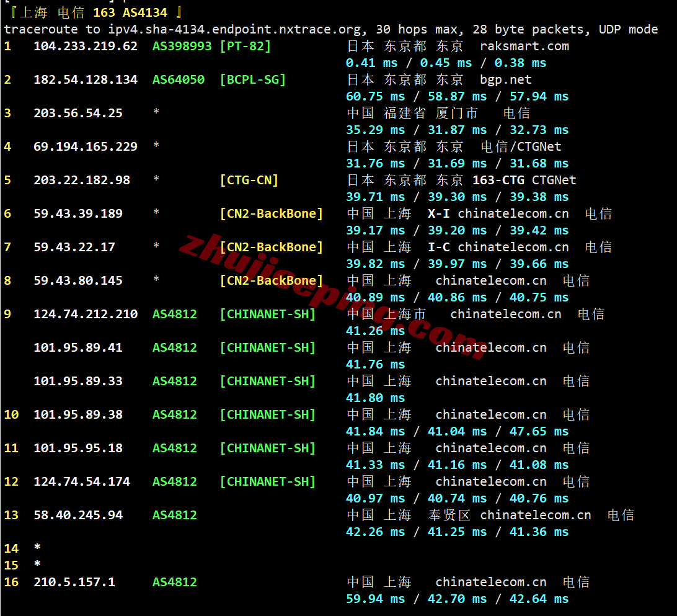Image resolution: width=677 pixels, height=616 pixels.
Task: Click the 35.29 ms latency value
Action: click(375, 130)
